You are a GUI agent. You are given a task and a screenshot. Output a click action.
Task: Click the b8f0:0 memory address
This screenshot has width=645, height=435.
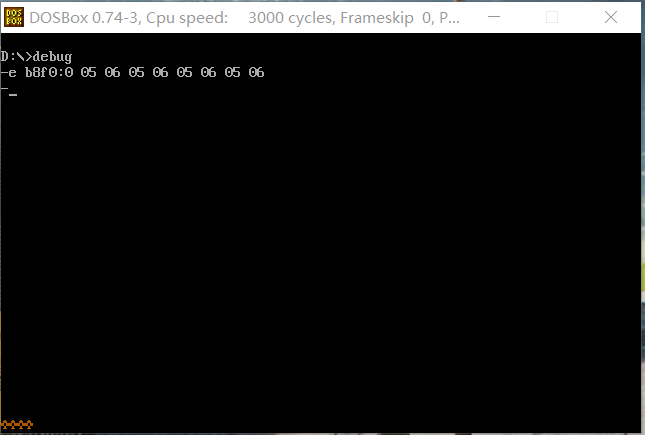49,72
